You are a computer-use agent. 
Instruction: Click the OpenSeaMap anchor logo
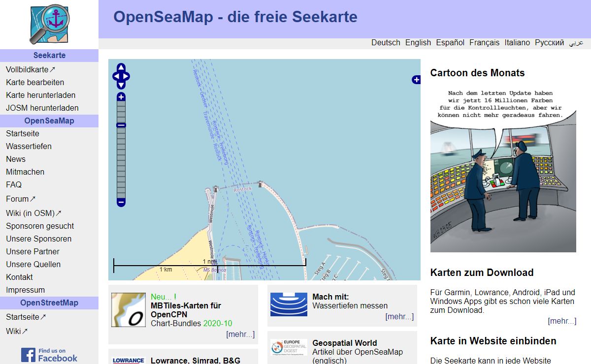(x=50, y=25)
